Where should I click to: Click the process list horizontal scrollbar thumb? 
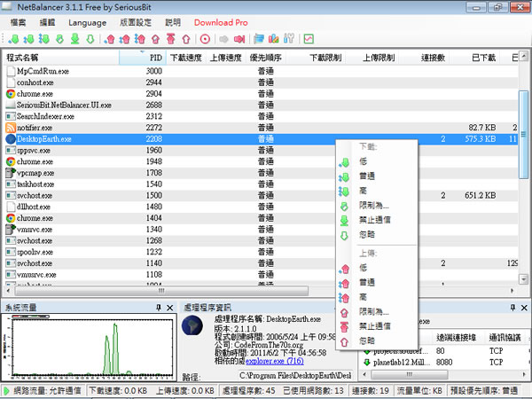[x=161, y=291]
